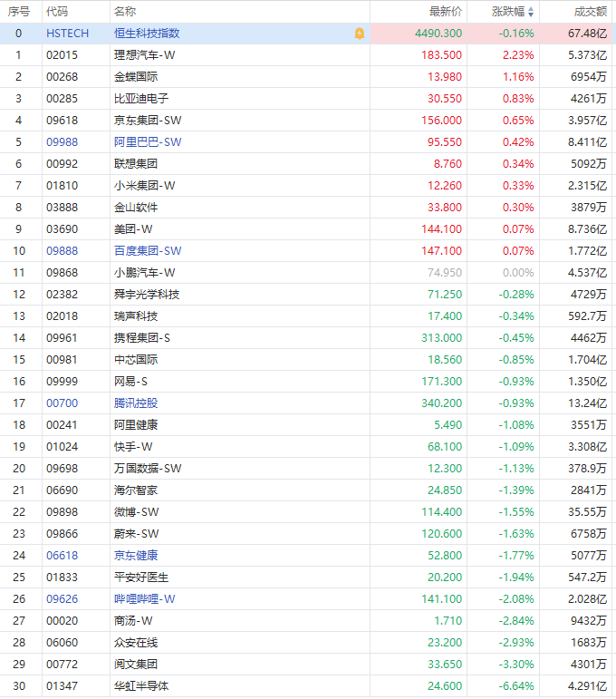Select stock 众安在线

pos(136,643)
